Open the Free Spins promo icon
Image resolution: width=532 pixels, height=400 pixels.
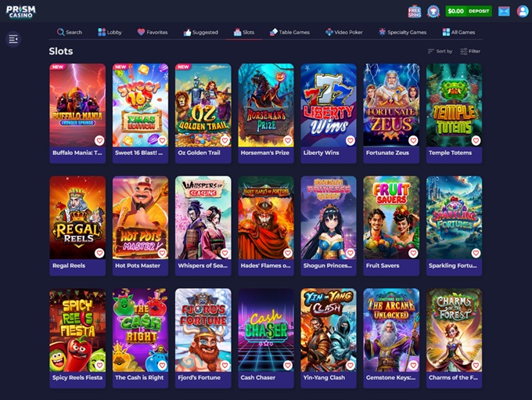click(415, 11)
